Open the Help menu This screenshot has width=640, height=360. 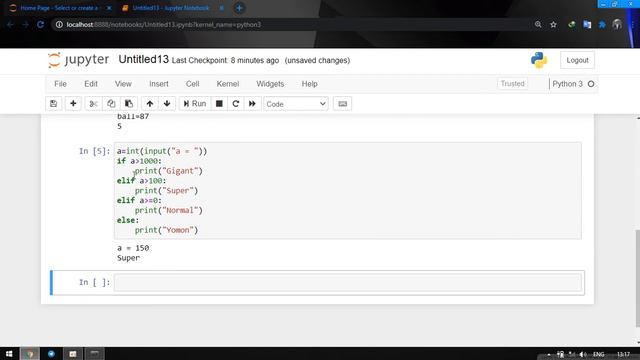click(x=309, y=84)
